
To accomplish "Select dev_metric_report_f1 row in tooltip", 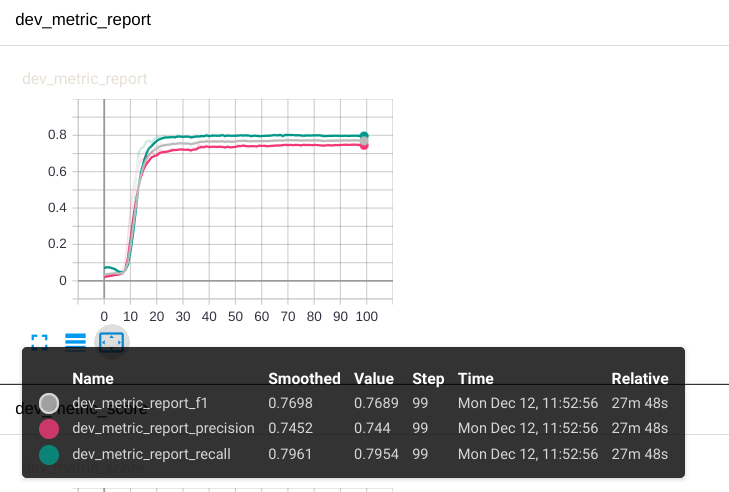I will tap(353, 403).
